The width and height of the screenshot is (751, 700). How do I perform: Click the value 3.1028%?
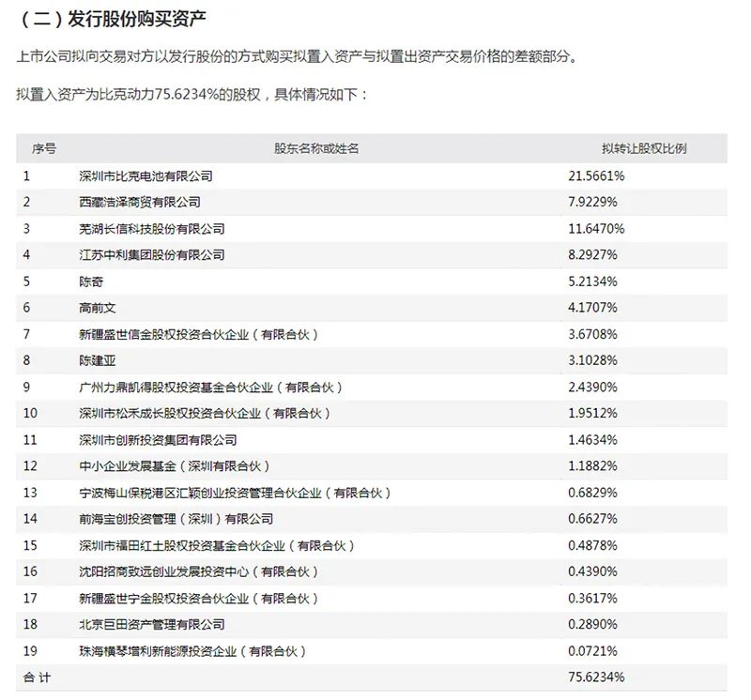tap(592, 360)
